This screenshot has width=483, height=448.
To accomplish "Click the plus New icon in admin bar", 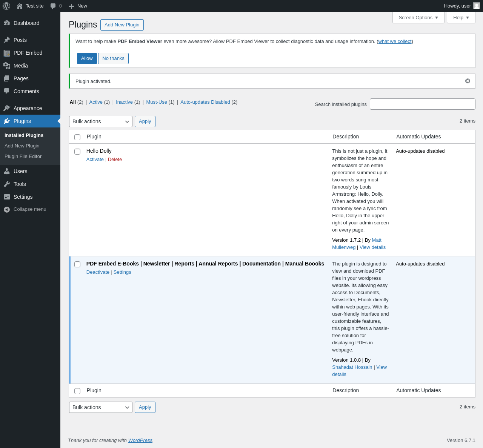I will click(x=71, y=6).
